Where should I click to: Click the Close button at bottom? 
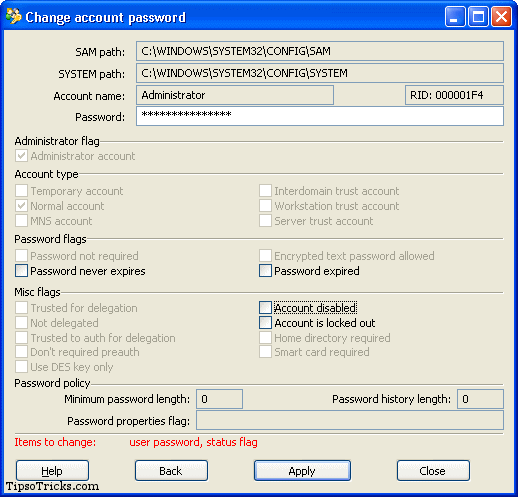(433, 471)
